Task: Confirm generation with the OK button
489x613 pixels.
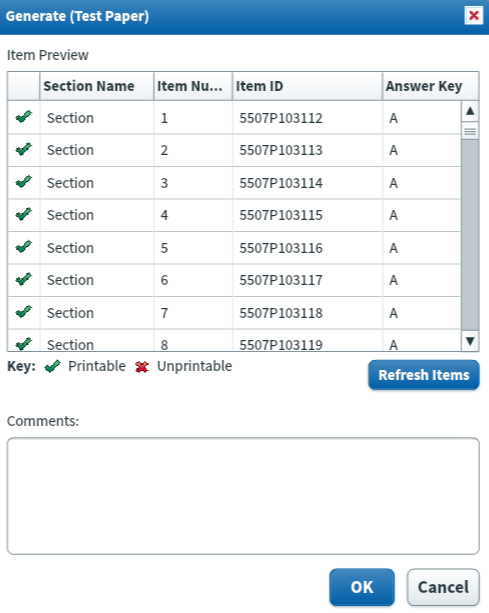Action: 362,587
